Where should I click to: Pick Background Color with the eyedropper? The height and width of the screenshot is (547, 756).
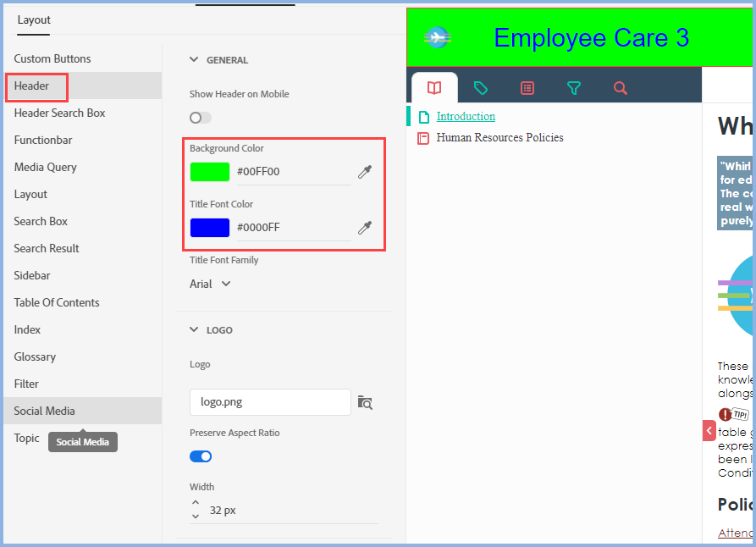pyautogui.click(x=364, y=171)
